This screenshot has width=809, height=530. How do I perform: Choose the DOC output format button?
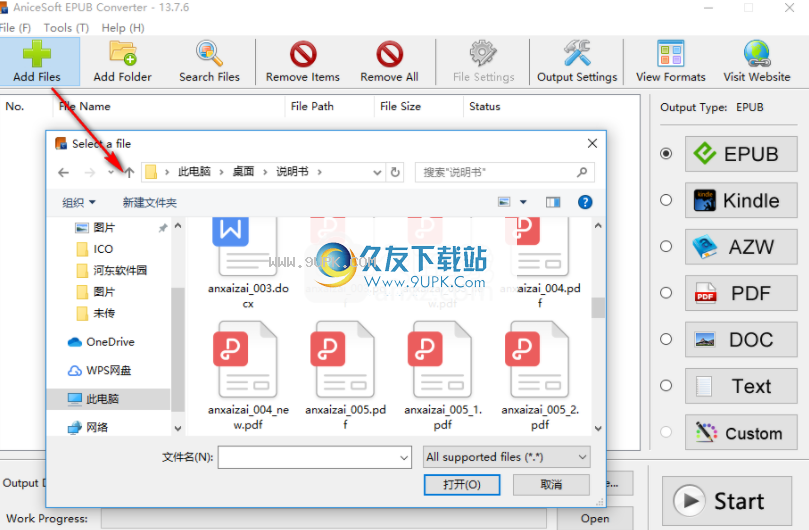tap(741, 340)
